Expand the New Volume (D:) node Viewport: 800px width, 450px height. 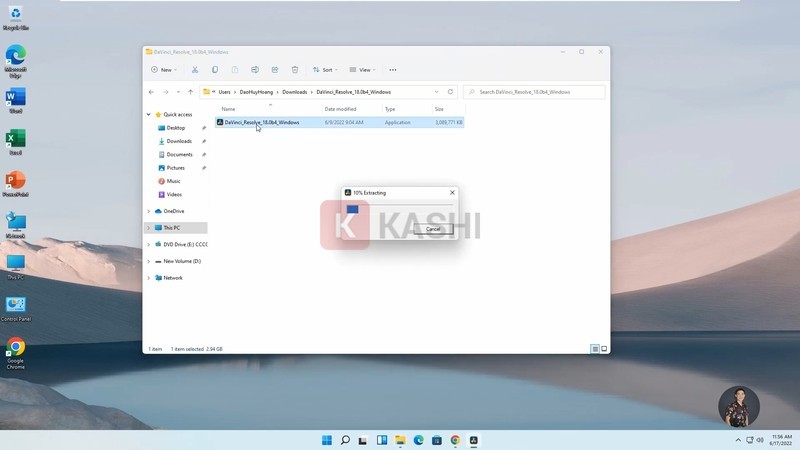point(148,261)
